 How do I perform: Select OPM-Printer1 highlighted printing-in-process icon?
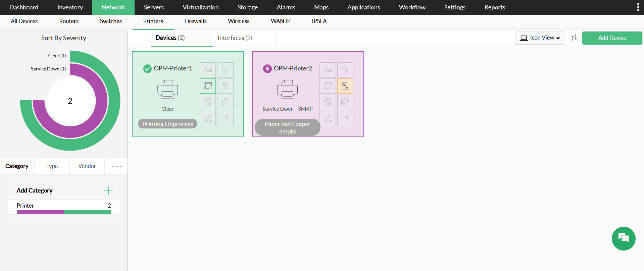pyautogui.click(x=208, y=86)
